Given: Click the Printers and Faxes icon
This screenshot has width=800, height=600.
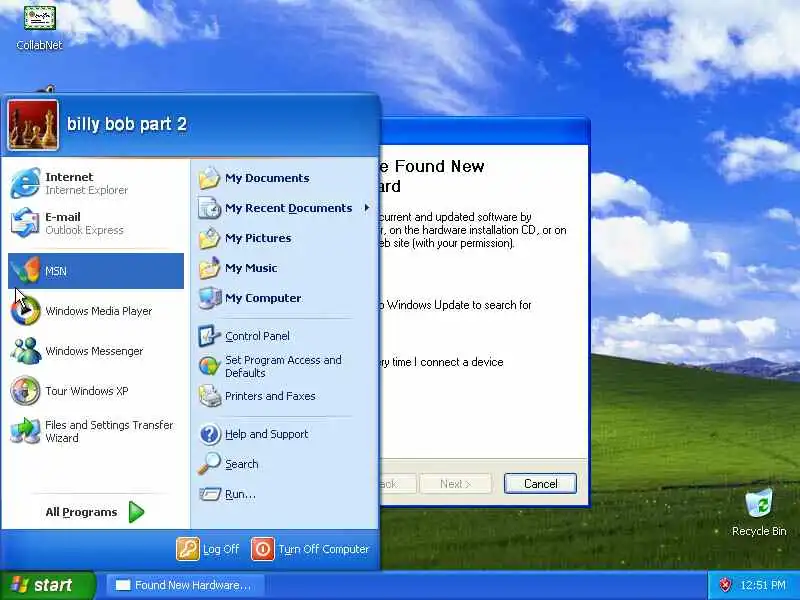Looking at the screenshot, I should (x=209, y=396).
